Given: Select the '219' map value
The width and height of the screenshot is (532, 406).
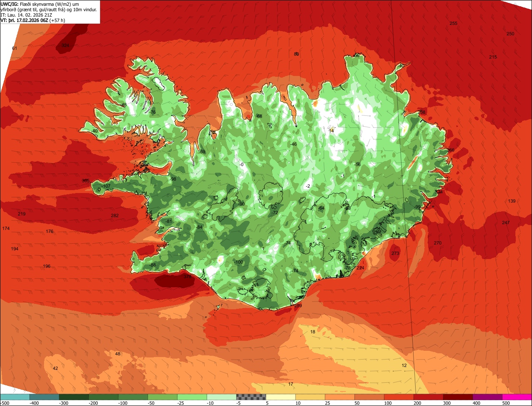Looking at the screenshot, I should click(x=22, y=214).
